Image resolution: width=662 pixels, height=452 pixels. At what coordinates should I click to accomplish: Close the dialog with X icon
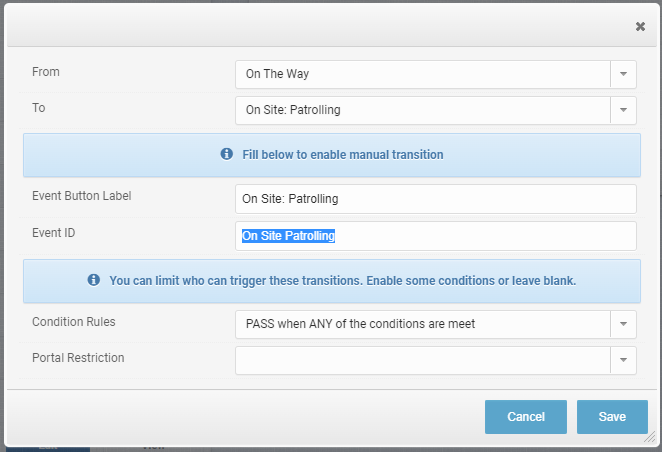640,27
